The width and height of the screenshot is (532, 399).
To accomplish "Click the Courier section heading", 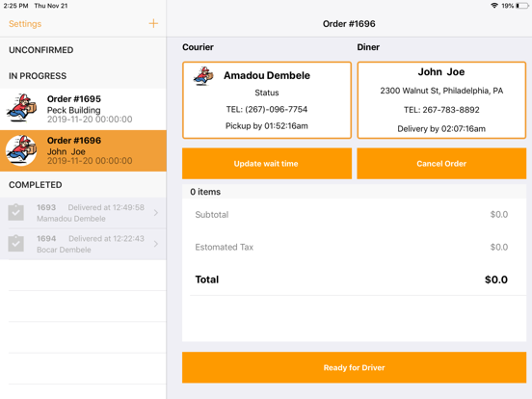I will [198, 47].
